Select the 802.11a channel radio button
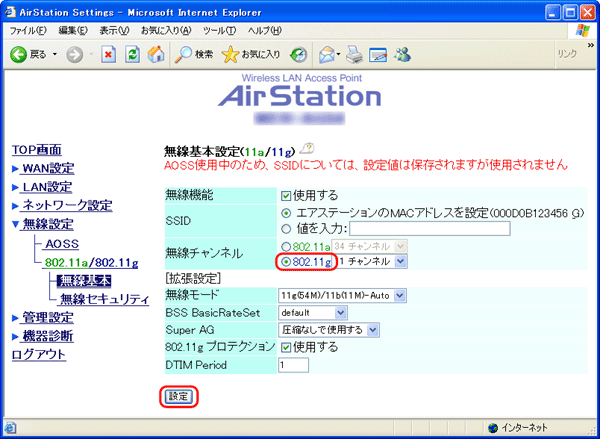The width and height of the screenshot is (600, 439). pos(286,246)
